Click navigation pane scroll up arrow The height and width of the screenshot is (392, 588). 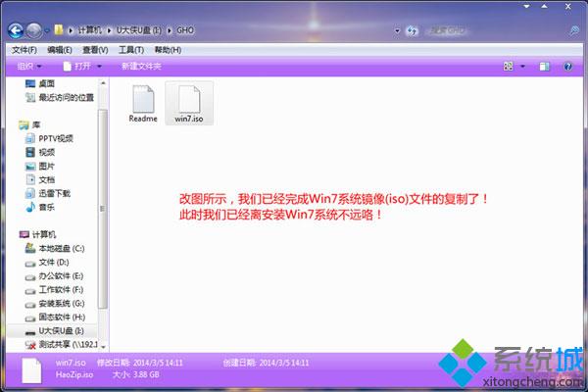coord(103,83)
